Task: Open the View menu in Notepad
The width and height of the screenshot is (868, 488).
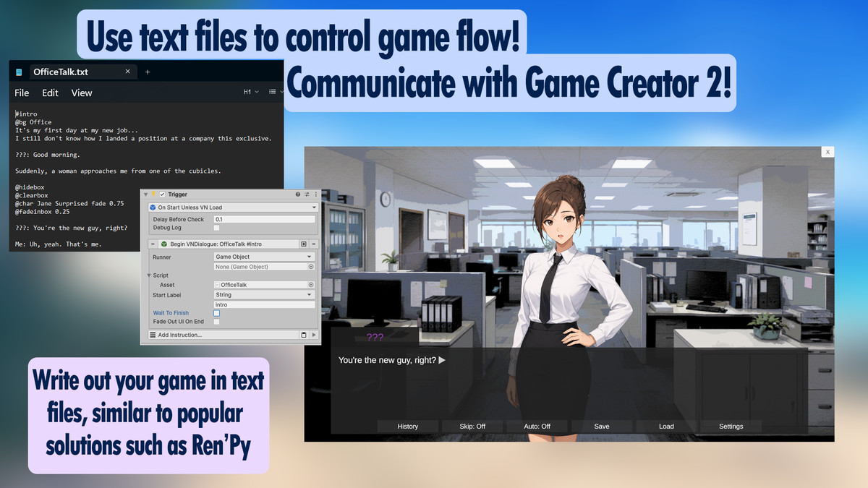Action: pyautogui.click(x=82, y=93)
